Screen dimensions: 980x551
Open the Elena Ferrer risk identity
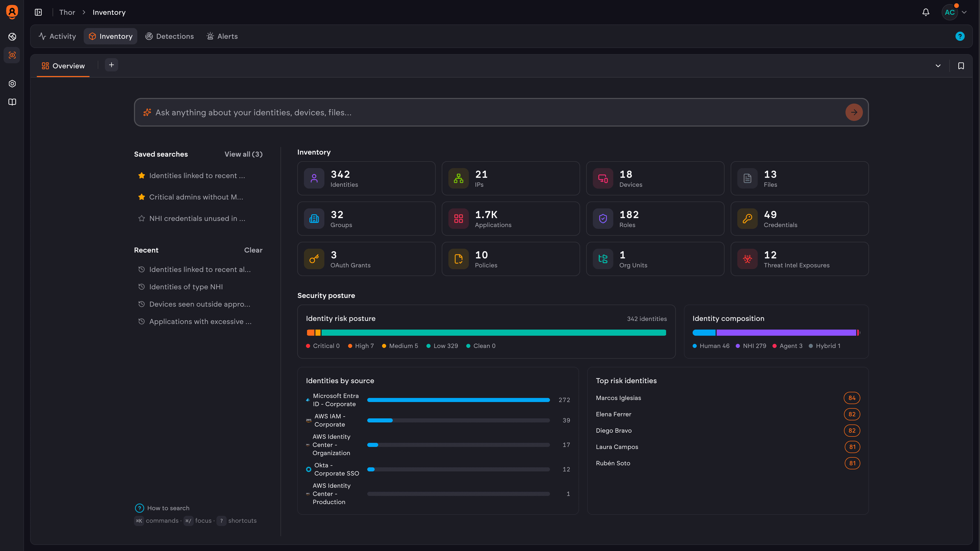727,414
